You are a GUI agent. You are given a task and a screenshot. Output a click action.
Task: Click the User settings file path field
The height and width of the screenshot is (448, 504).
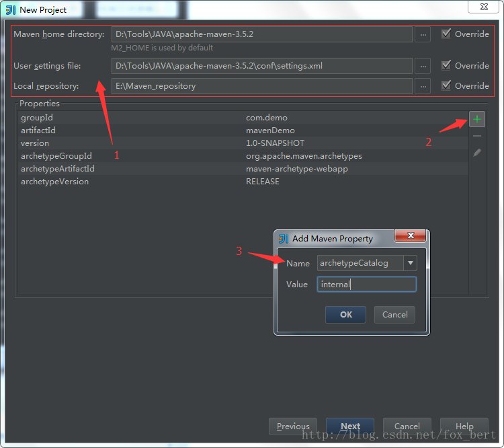pyautogui.click(x=262, y=66)
